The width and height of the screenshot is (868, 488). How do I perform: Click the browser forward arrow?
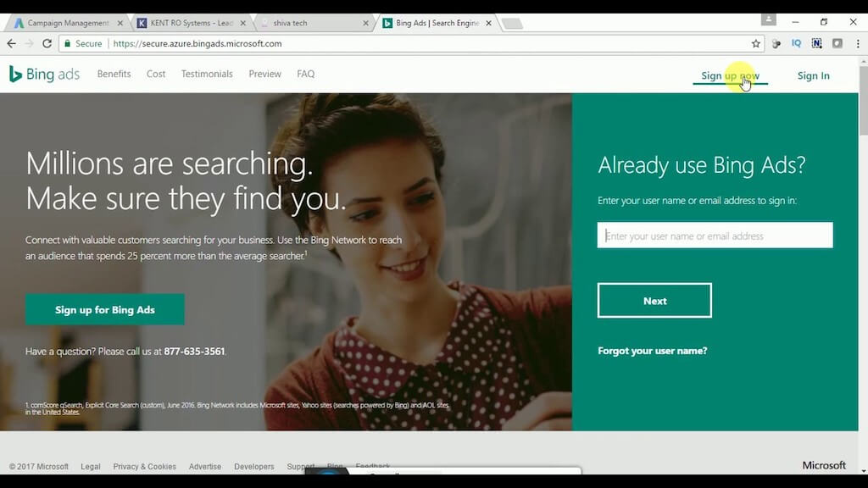pos(30,44)
